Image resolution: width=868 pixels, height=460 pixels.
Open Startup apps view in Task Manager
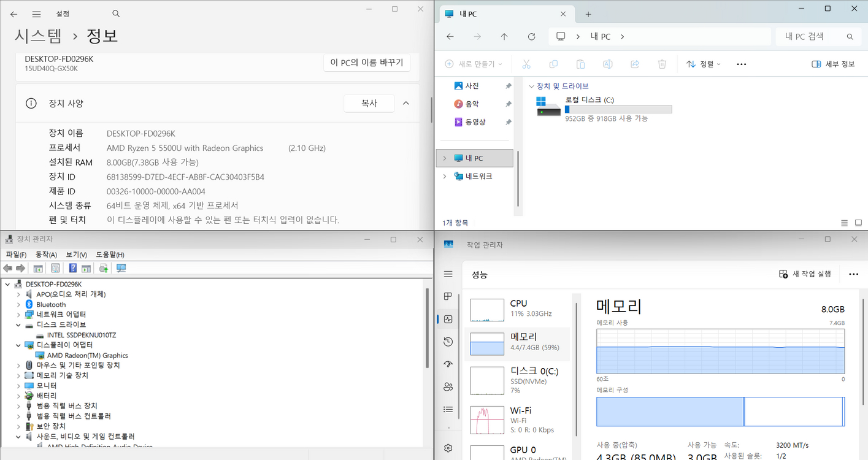pyautogui.click(x=448, y=364)
